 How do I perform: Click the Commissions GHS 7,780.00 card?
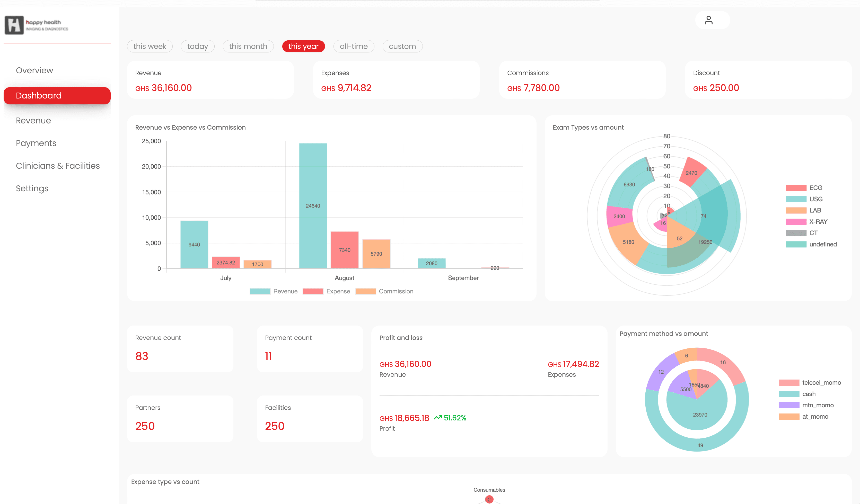[x=582, y=80]
